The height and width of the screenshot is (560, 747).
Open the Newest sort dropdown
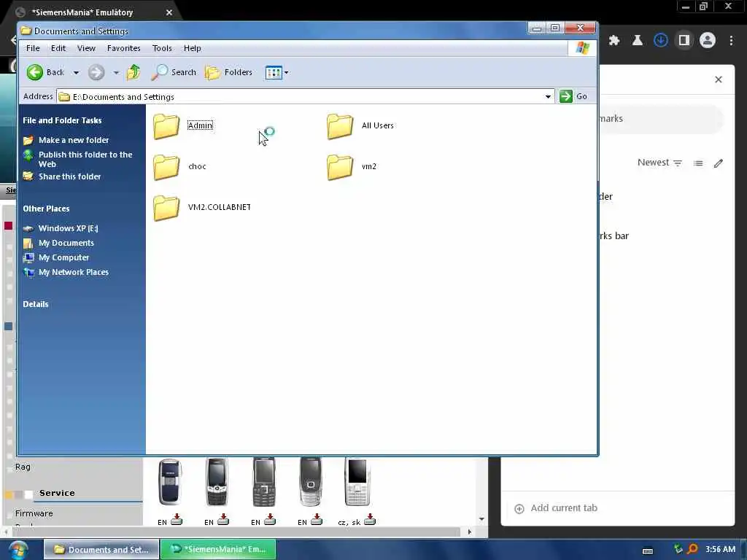pos(659,163)
